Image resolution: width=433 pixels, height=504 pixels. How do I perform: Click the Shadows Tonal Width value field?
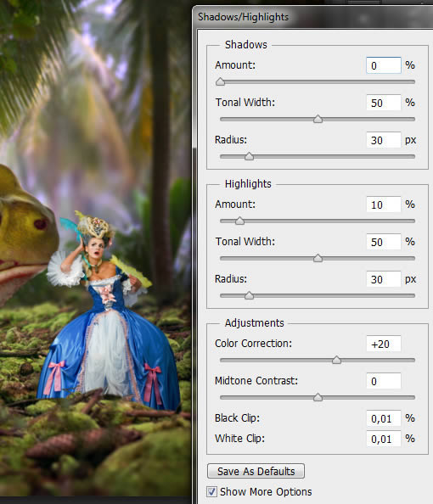coord(384,103)
